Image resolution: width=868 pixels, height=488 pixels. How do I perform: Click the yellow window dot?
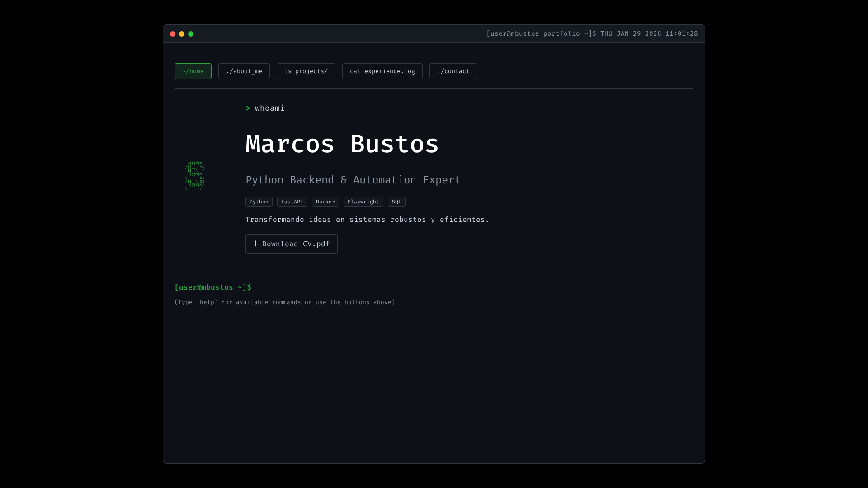[182, 34]
